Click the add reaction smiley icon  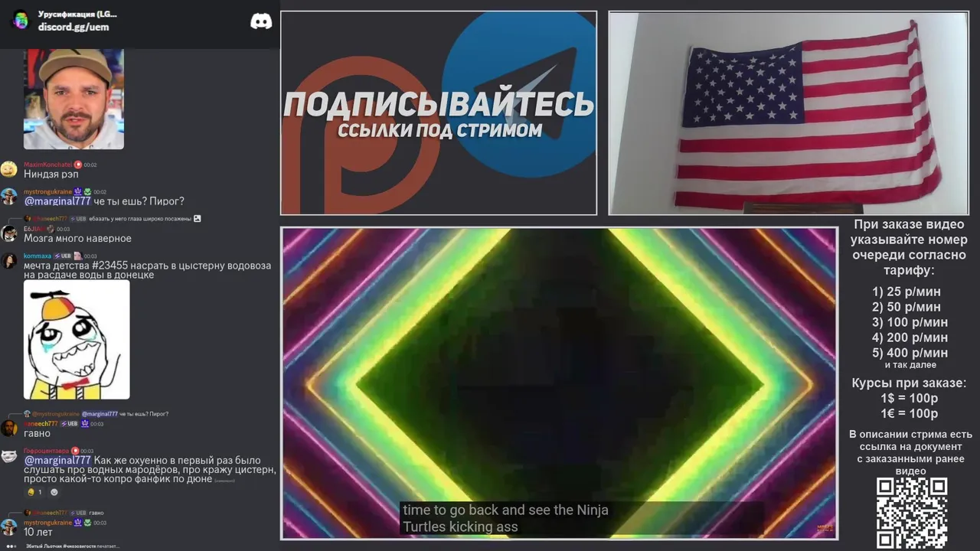(x=54, y=492)
